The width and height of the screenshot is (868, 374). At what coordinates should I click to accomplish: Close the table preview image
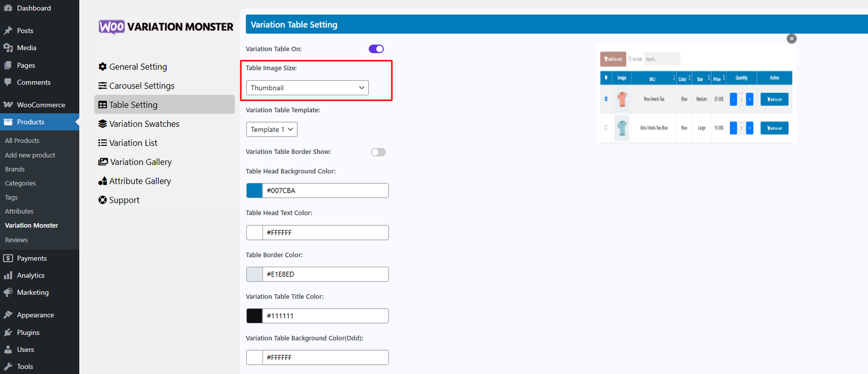pyautogui.click(x=792, y=38)
